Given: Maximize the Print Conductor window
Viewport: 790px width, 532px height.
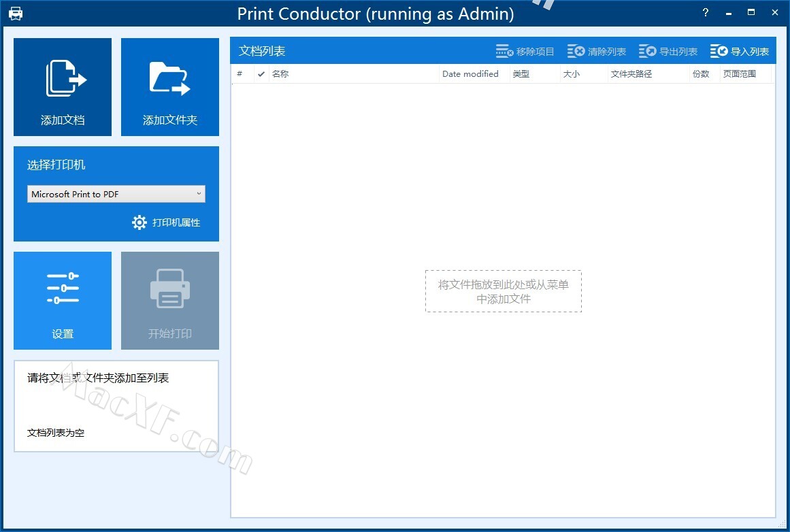Looking at the screenshot, I should (x=751, y=13).
